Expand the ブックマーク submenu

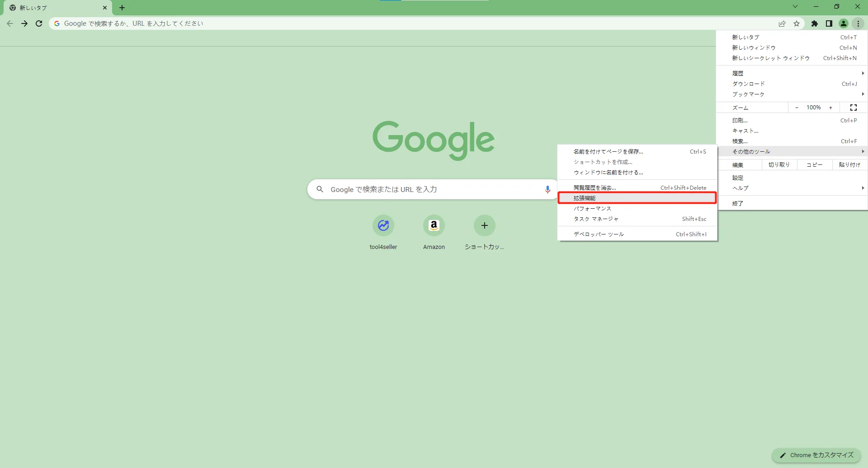[x=792, y=94]
